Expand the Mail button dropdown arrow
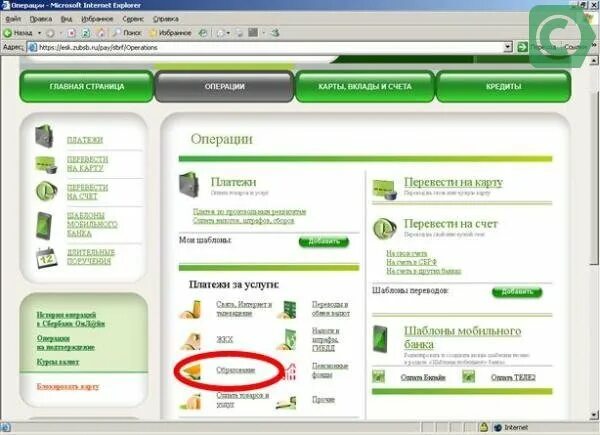The width and height of the screenshot is (600, 435). pos(228,33)
